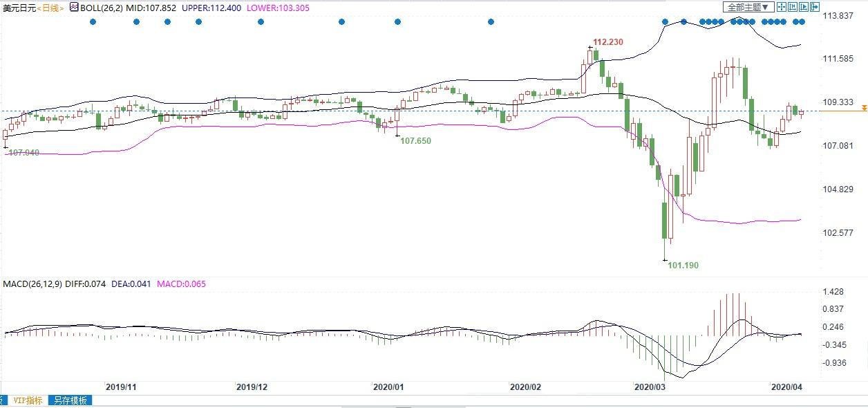Click the 2020/03 date axis label
868x408 pixels.
(x=649, y=387)
